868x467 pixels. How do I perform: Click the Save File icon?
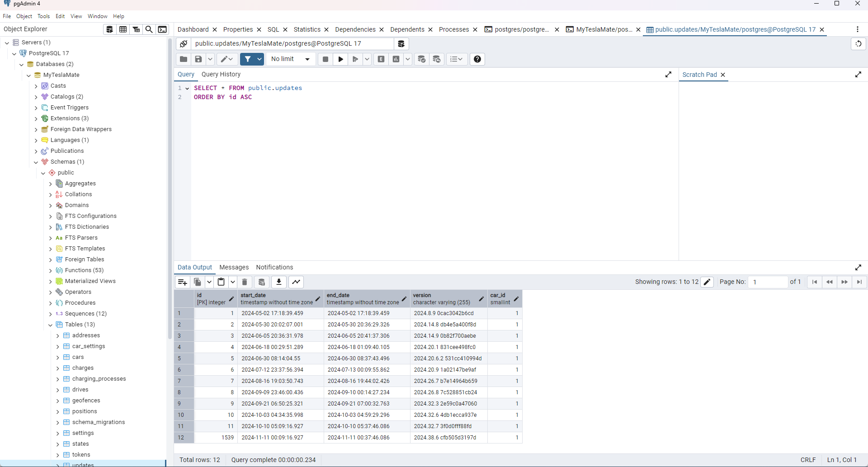click(x=198, y=59)
